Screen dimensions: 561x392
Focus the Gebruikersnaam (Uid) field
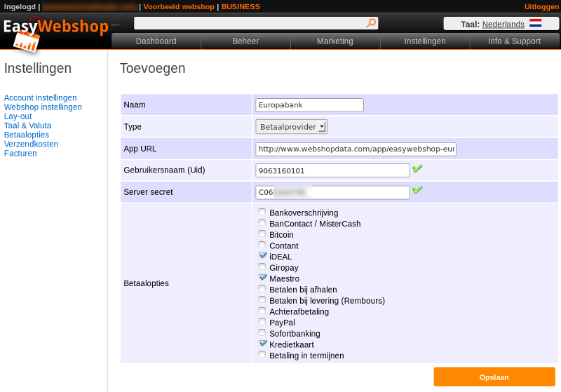click(x=332, y=170)
